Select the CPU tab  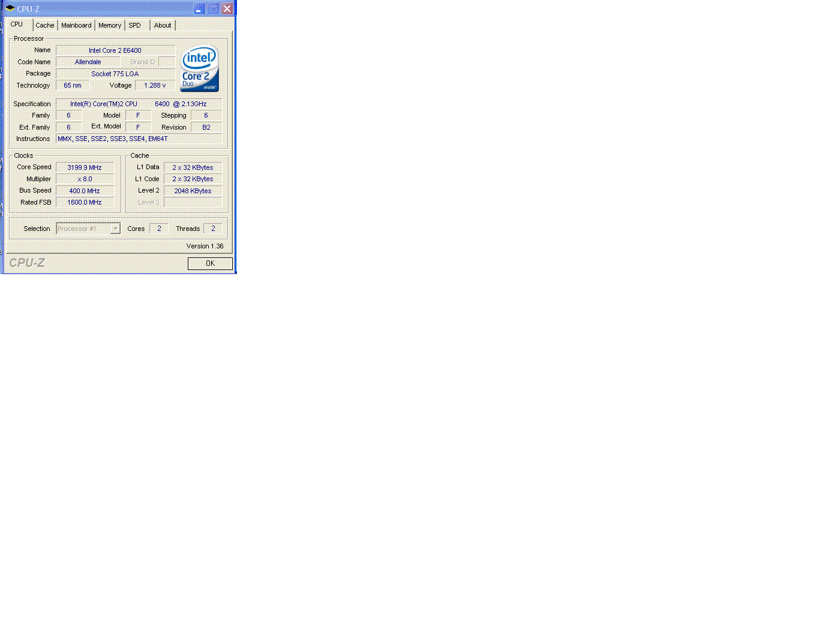tap(17, 24)
